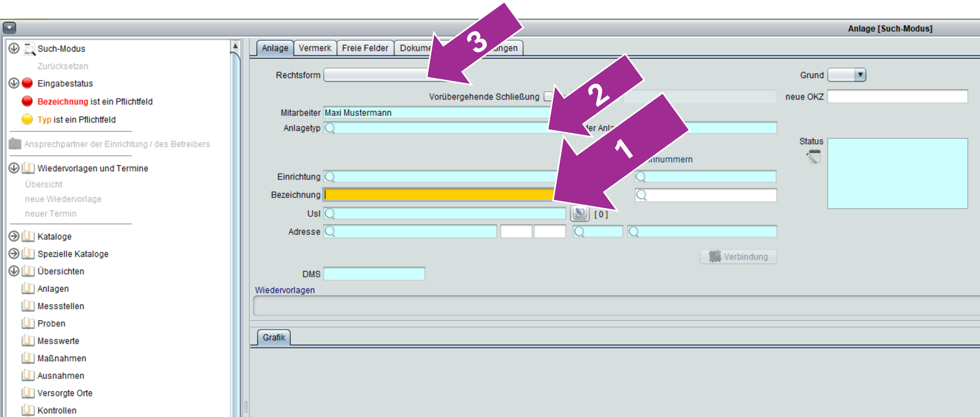Click magnifier icon in Anlagetyp field
Image resolution: width=980 pixels, height=417 pixels.
click(330, 128)
